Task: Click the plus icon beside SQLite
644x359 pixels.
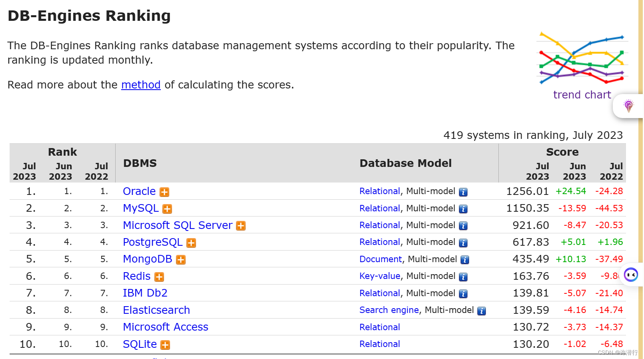Action: click(x=165, y=345)
